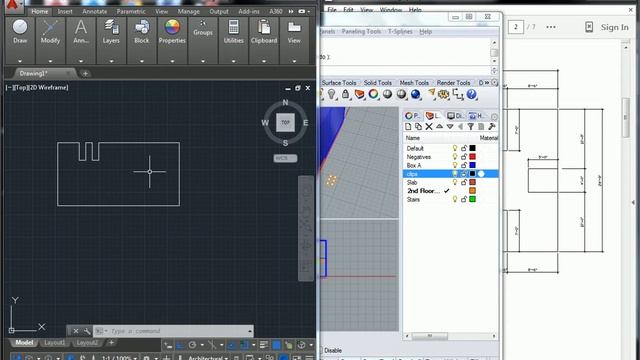
Task: Click the lightbulb show/hide tool in Rhino toolbar
Action: click(x=331, y=94)
